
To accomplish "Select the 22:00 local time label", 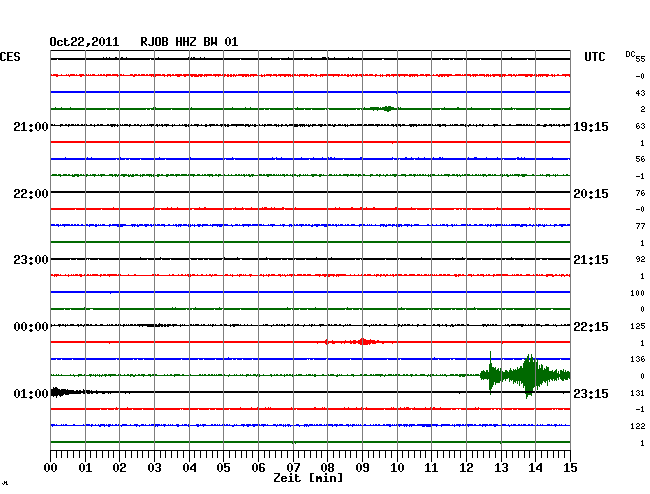I will click(x=31, y=194).
